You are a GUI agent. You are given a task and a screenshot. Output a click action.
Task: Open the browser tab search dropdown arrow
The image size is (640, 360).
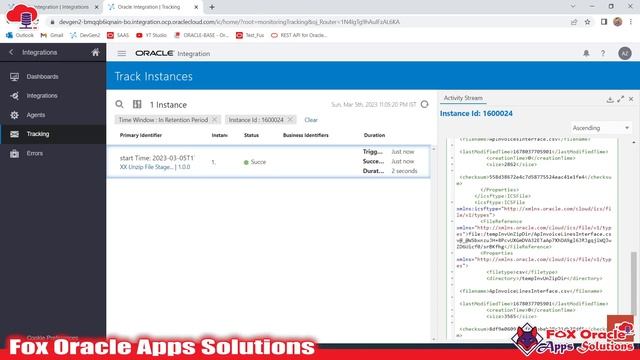[x=573, y=7]
